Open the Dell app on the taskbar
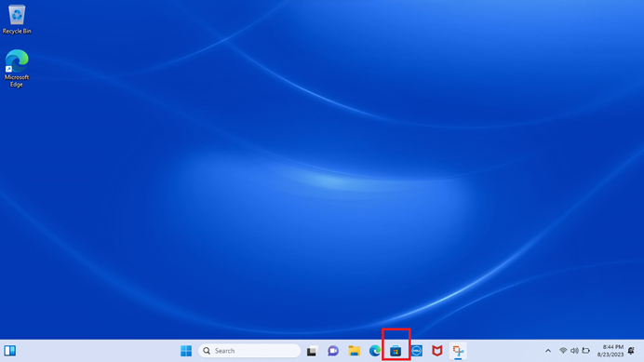Screen dimensions: 644x362 point(417,351)
